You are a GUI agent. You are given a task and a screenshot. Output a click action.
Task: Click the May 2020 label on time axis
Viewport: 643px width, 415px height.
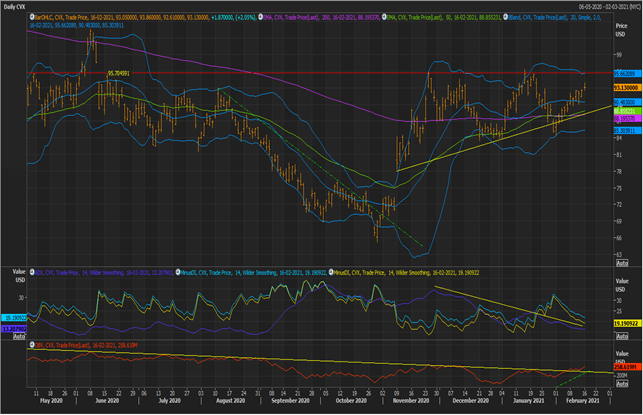click(51, 401)
